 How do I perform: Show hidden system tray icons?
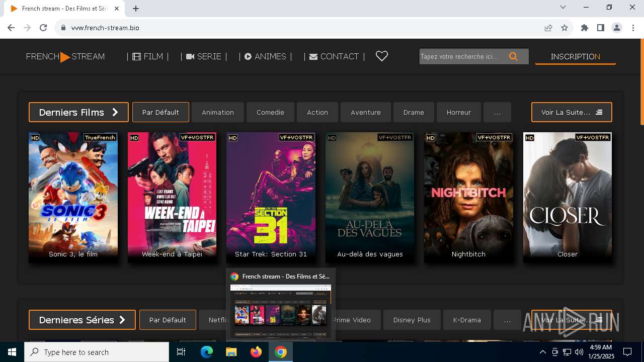[x=543, y=352]
